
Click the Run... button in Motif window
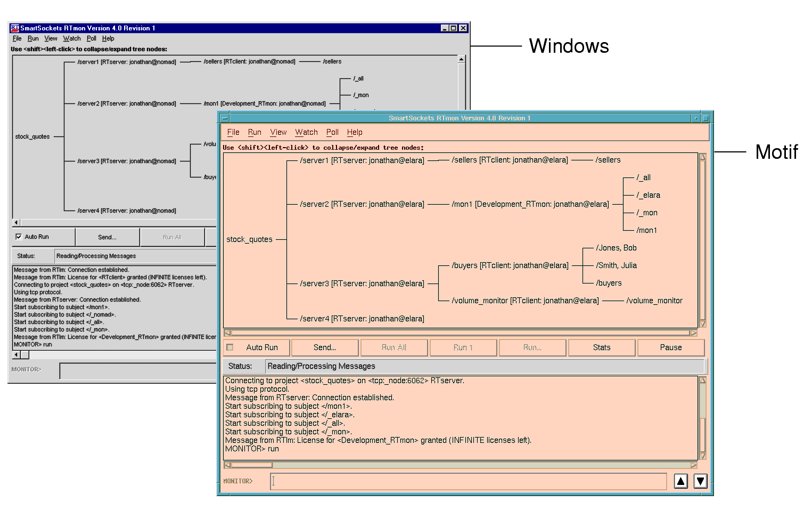pyautogui.click(x=532, y=347)
